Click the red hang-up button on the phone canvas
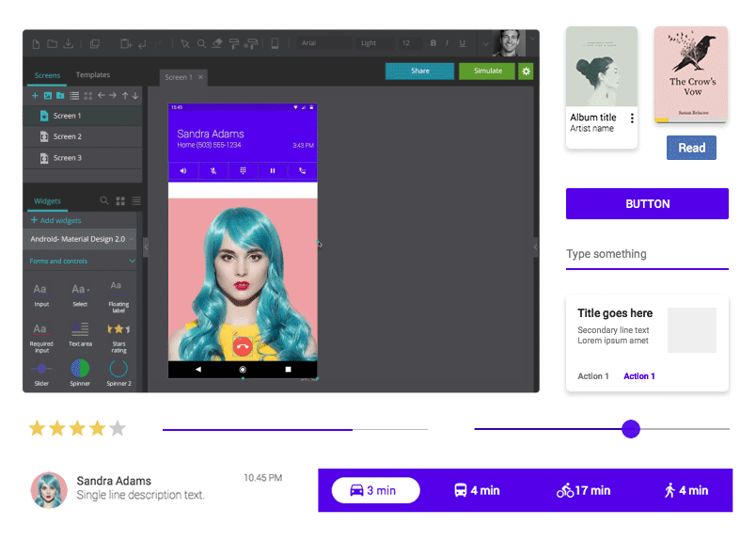Viewport: 756px width, 541px height. [x=243, y=346]
